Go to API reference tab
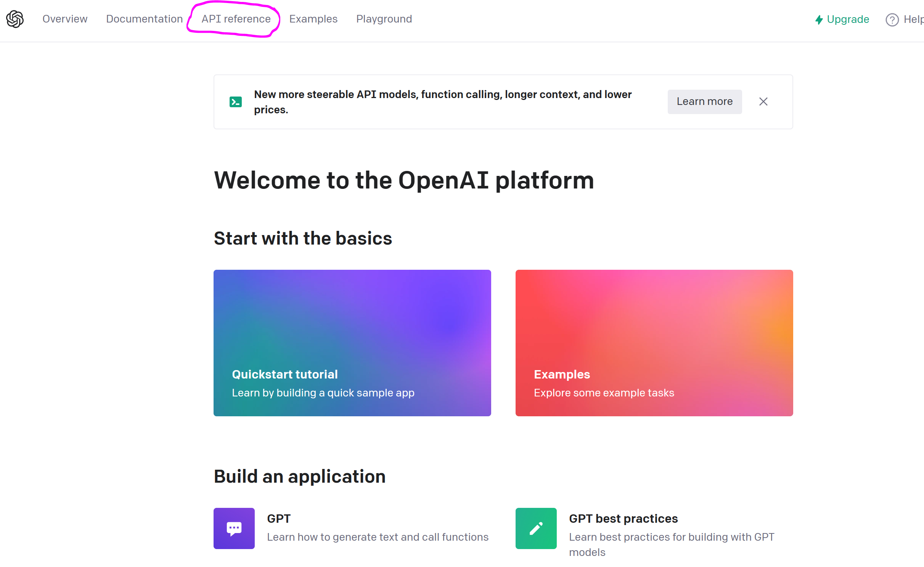 [236, 19]
